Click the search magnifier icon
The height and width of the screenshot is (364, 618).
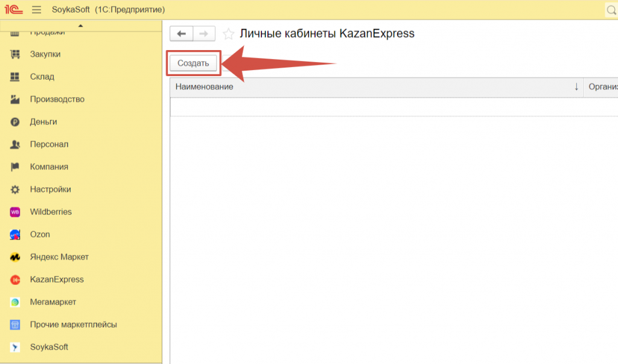point(611,10)
